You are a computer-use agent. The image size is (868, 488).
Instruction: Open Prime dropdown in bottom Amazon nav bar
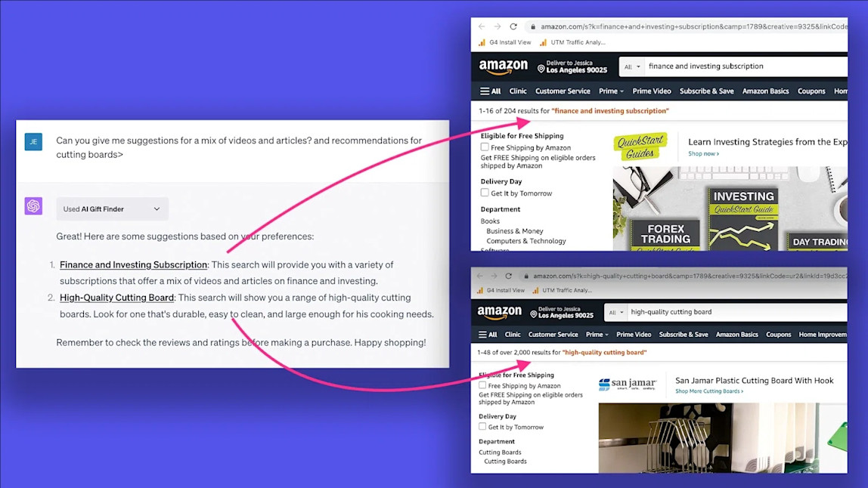597,334
